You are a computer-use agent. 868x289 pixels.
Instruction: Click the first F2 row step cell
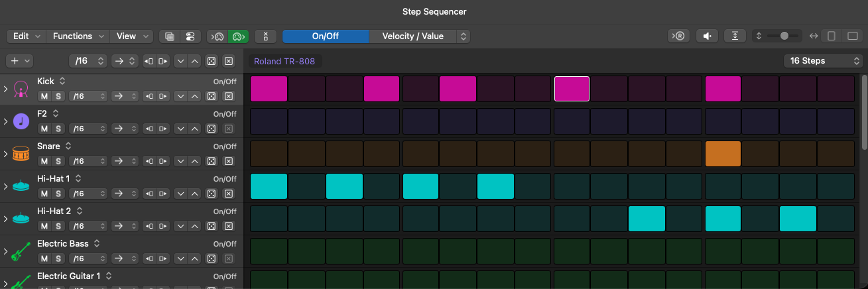coord(269,121)
